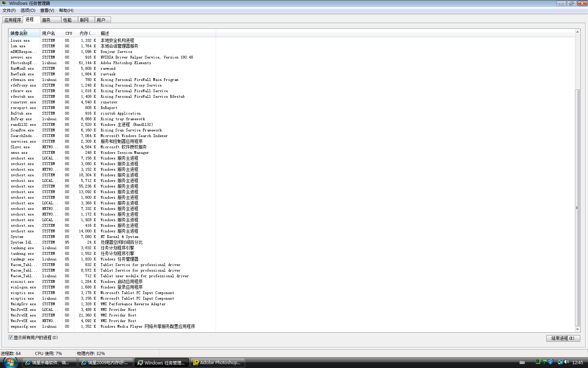Sort by the 内存 column header
The height and width of the screenshot is (368, 588).
pos(86,33)
